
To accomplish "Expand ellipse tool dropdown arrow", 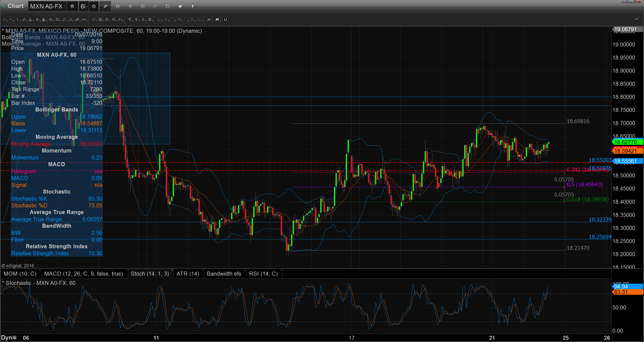I will pos(54,21).
